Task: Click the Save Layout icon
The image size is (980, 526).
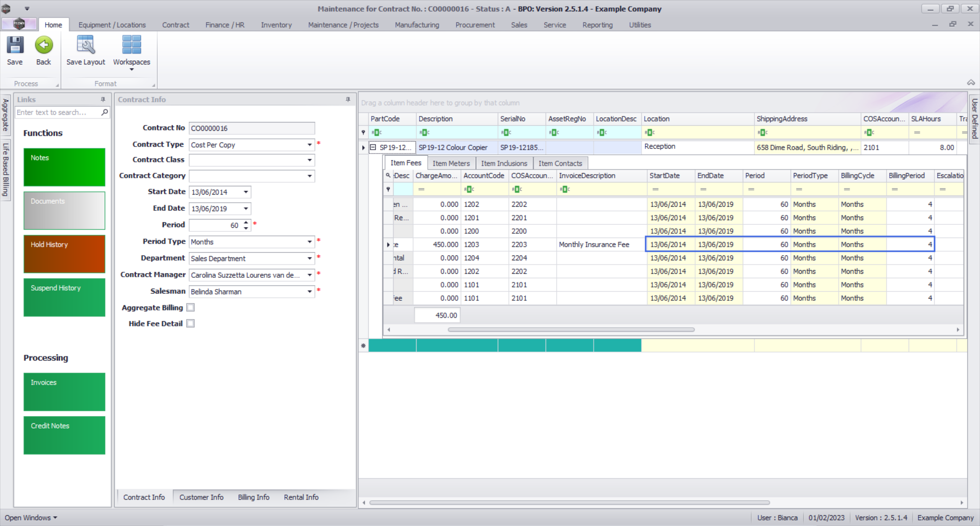Action: [85, 45]
